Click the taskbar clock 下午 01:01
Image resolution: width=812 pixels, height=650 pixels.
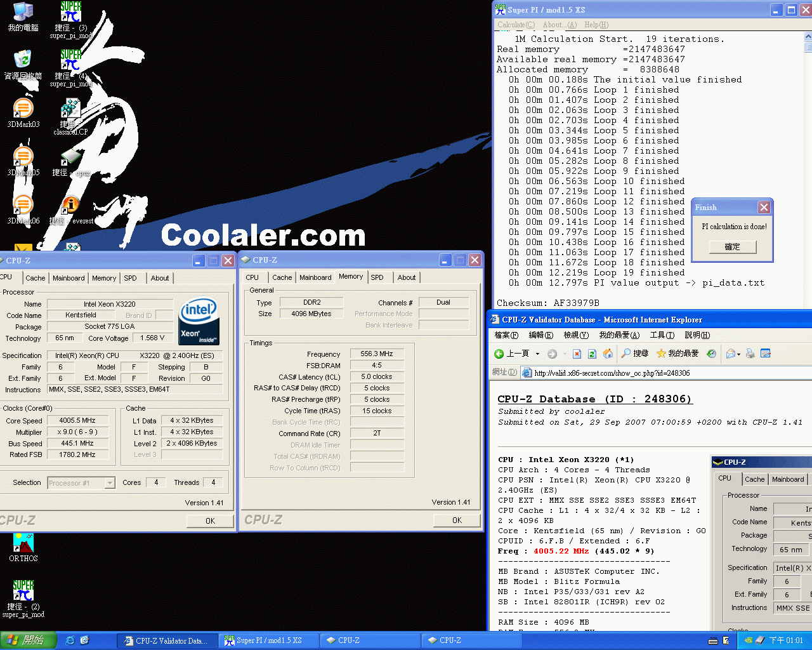[786, 640]
